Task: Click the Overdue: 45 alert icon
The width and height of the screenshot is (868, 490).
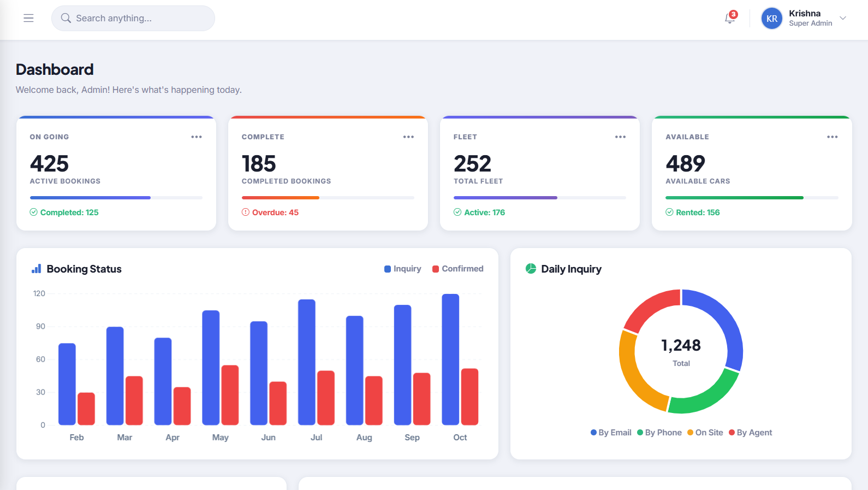Action: [x=246, y=212]
